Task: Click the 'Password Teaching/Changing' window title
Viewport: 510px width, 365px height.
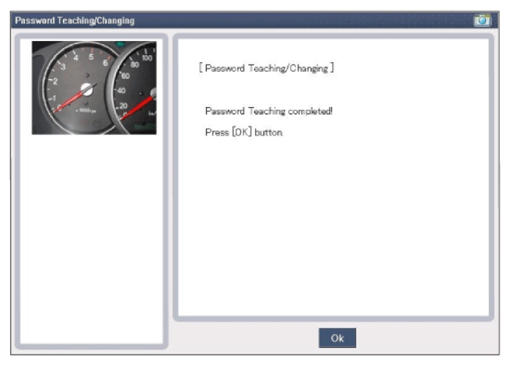Action: coord(75,21)
